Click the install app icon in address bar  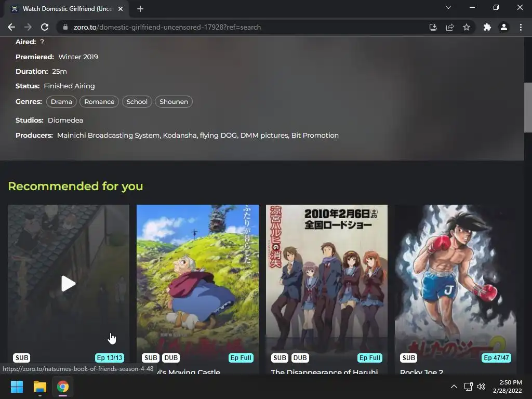[433, 27]
